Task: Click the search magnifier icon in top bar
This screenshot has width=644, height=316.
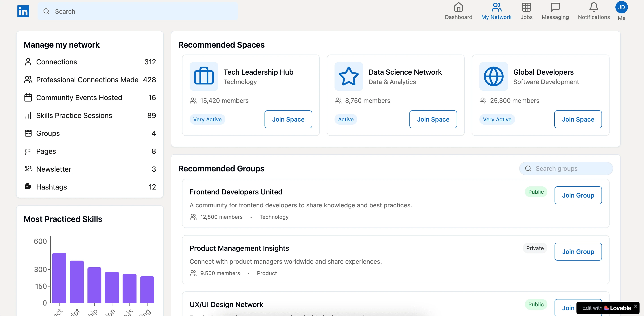Action: click(x=46, y=11)
